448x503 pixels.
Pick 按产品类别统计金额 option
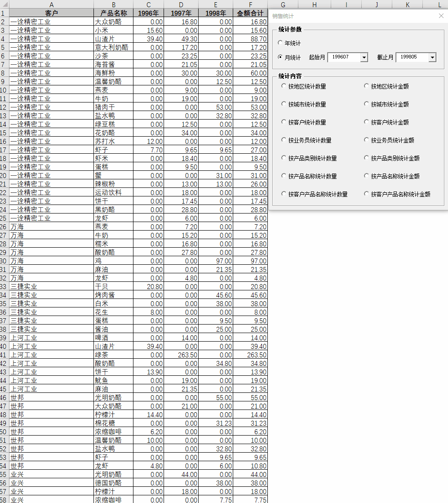tap(367, 158)
